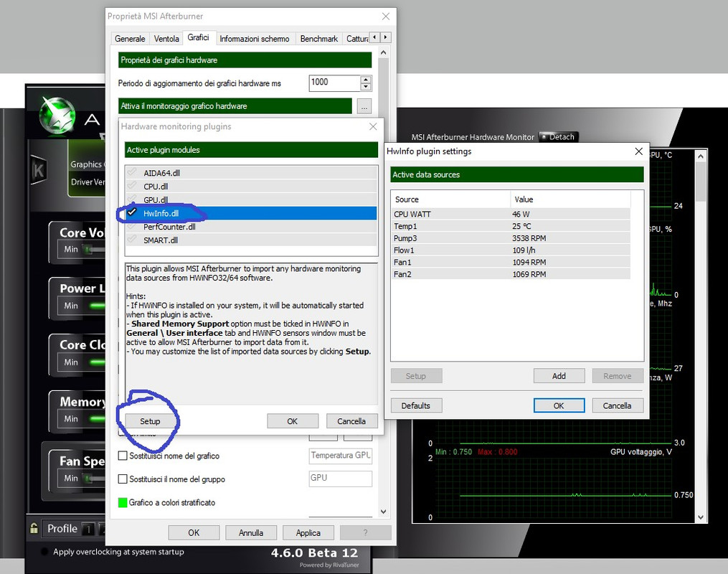Screen dimensions: 728x574
Task: Check Sostituisci il nome del gruppo
Action: tap(123, 479)
